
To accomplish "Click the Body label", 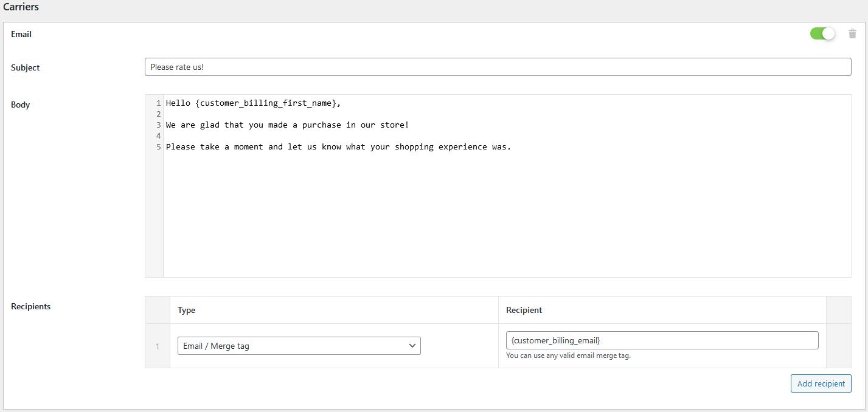I will click(20, 105).
